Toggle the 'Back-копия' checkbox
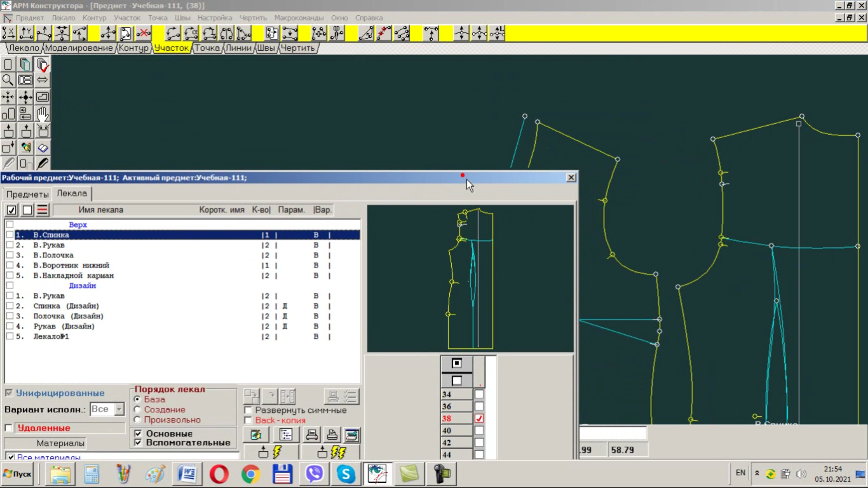 248,421
